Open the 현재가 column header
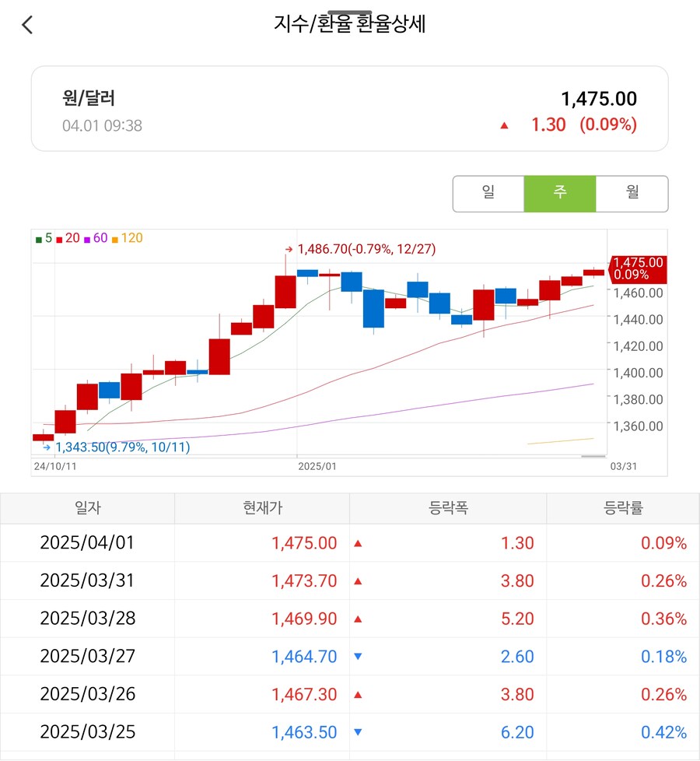The width and height of the screenshot is (700, 761). tap(261, 507)
